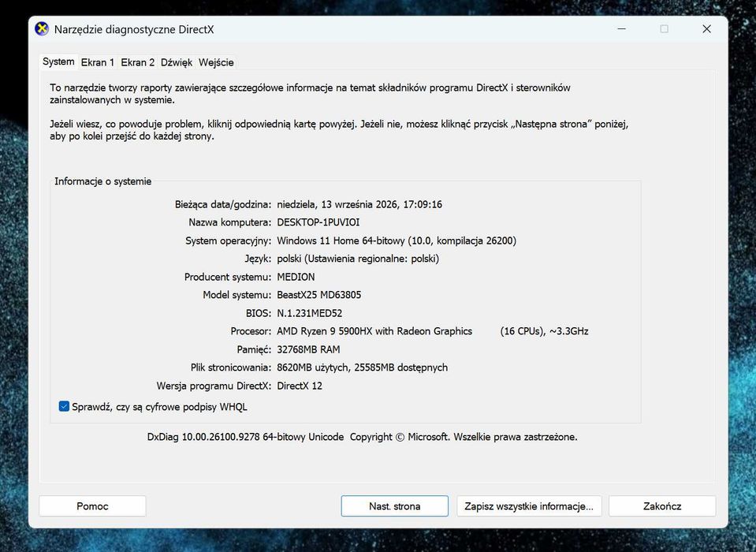
Task: Select the date value niedziela, 13 września 2026
Action: tap(337, 204)
